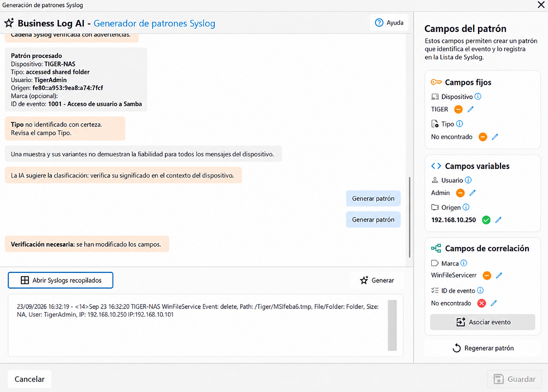Click Regenerar patrón button
The height and width of the screenshot is (392, 548).
[483, 348]
